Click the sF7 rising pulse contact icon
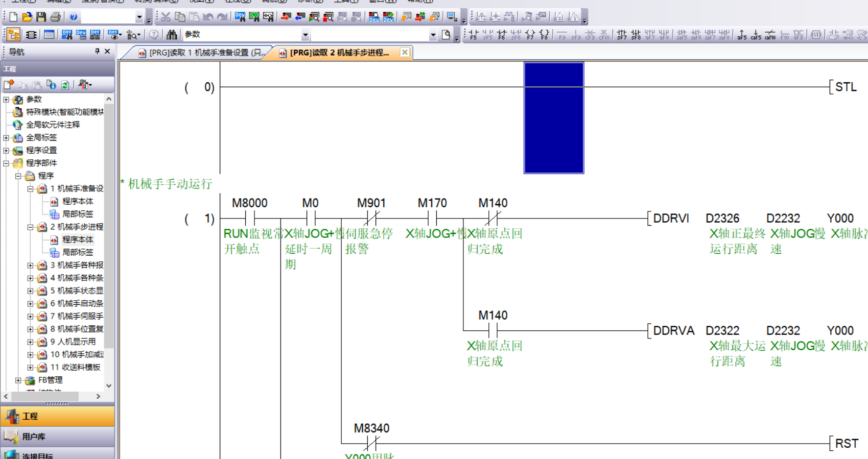 click(621, 35)
